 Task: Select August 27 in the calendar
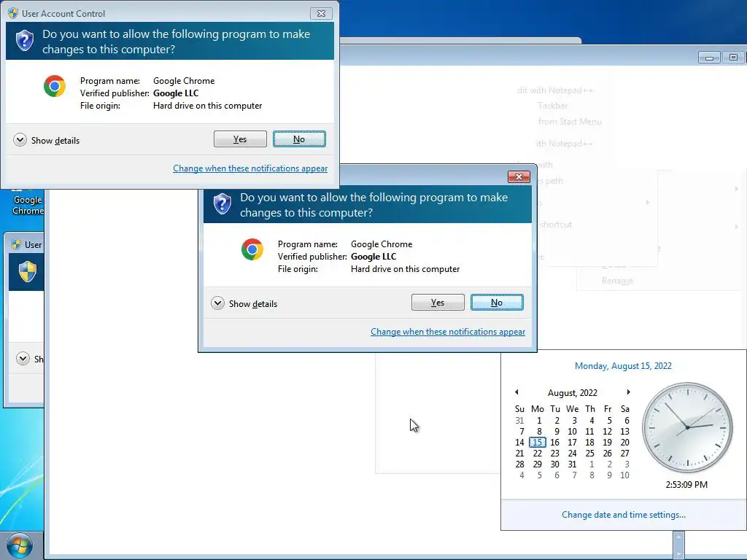[x=624, y=454]
